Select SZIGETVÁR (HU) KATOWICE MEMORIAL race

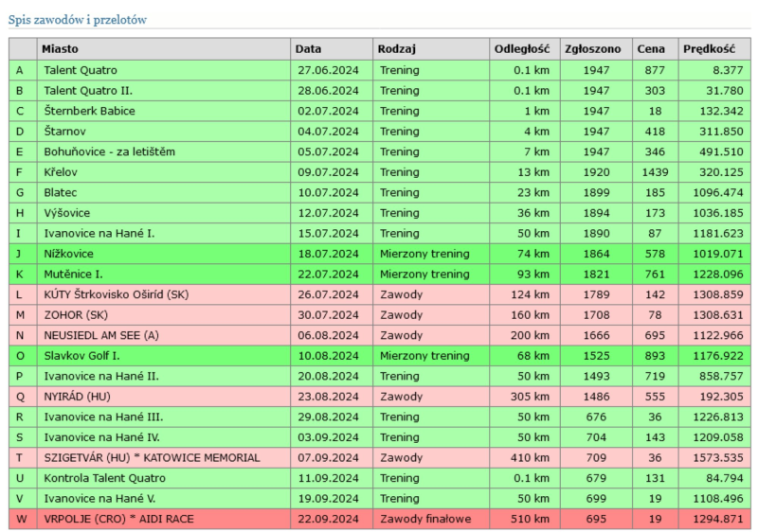point(152,458)
